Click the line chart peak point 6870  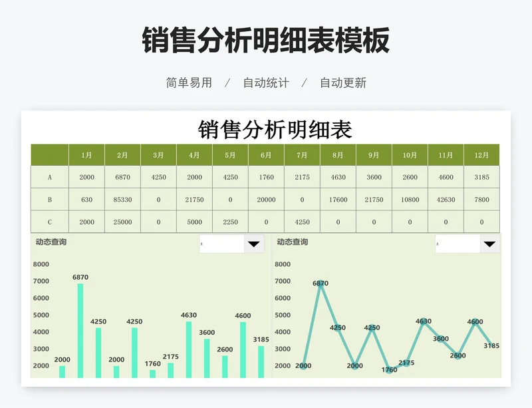click(x=321, y=283)
